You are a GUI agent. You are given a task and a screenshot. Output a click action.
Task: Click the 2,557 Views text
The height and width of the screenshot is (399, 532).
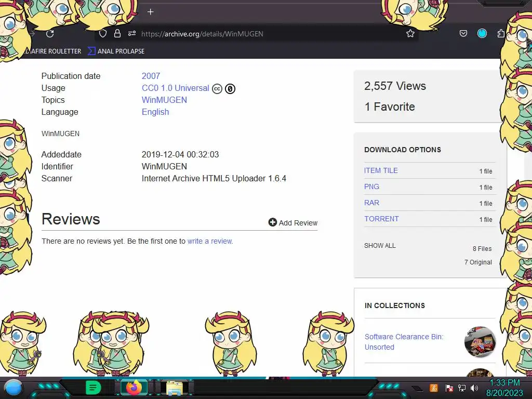[x=395, y=86]
